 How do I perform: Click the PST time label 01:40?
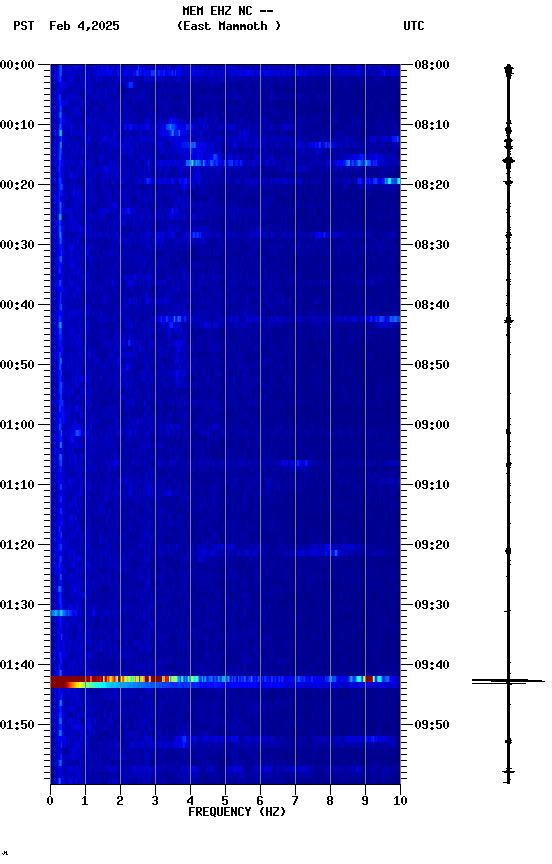(17, 665)
